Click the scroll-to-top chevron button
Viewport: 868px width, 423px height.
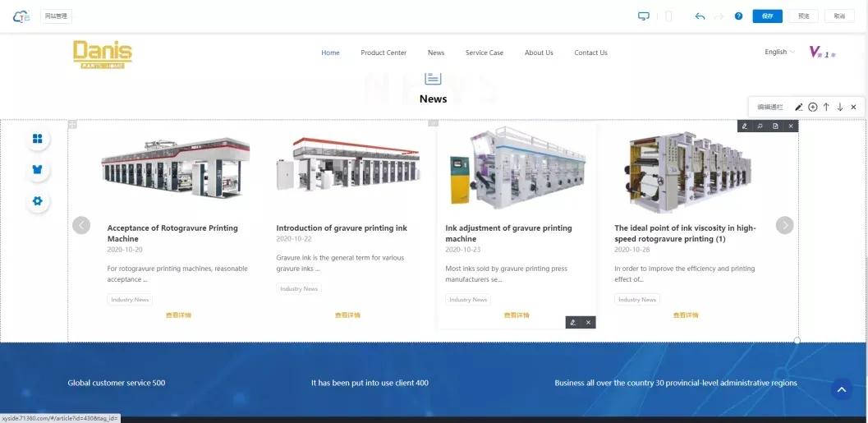[x=842, y=390]
